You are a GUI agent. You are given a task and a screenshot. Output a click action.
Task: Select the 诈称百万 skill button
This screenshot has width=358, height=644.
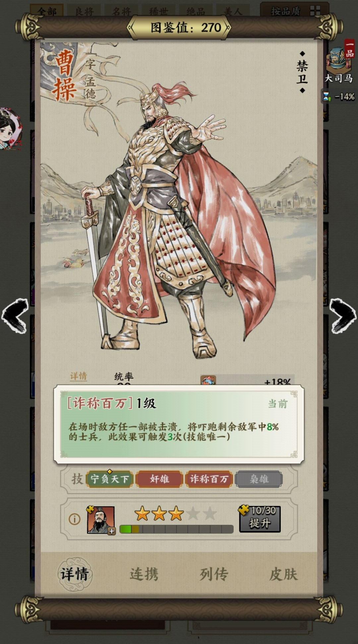[209, 479]
